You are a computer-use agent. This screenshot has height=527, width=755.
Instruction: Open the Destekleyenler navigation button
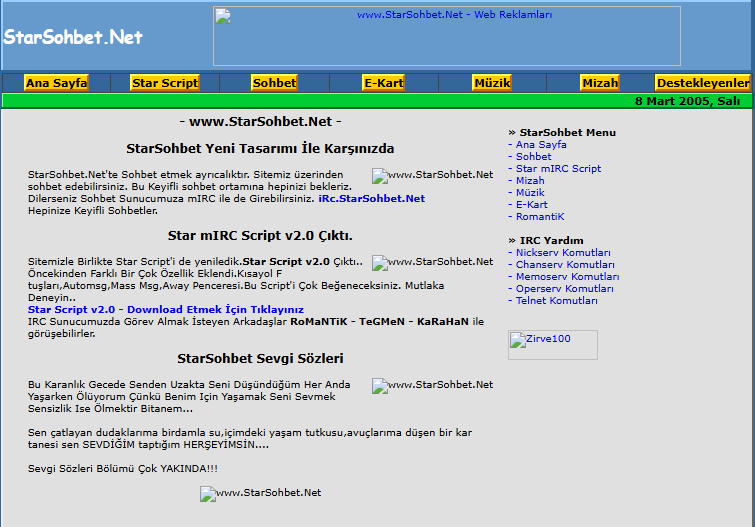point(703,83)
